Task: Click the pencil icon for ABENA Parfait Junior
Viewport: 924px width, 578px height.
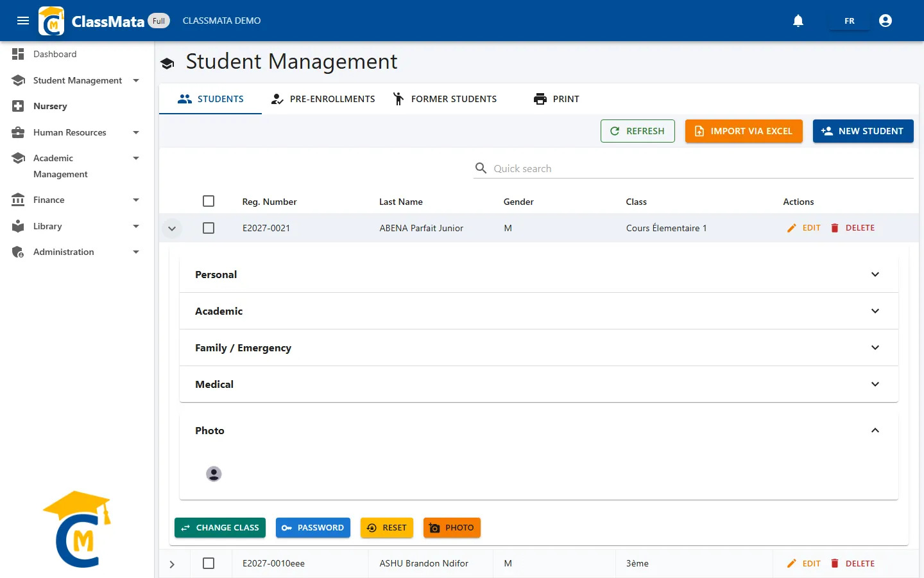Action: pos(792,228)
